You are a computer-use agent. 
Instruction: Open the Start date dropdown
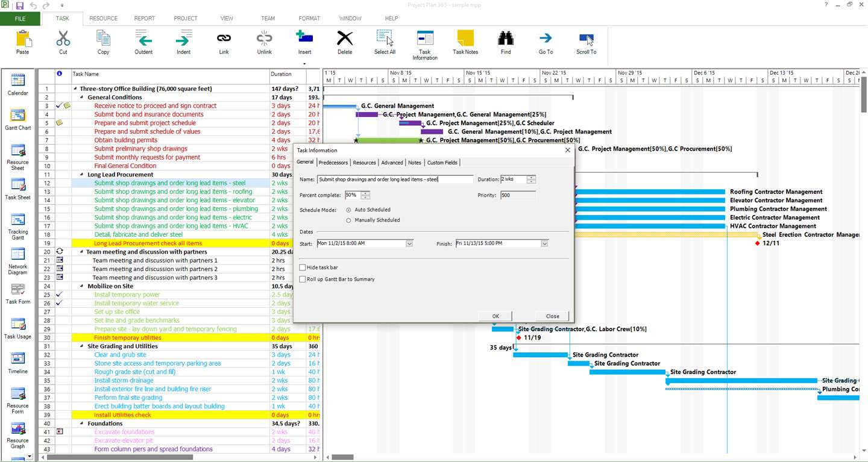pos(409,243)
